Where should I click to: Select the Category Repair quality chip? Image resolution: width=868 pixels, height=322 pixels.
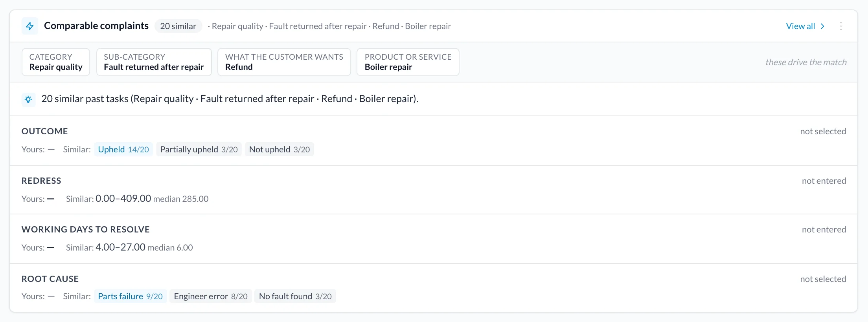tap(56, 62)
